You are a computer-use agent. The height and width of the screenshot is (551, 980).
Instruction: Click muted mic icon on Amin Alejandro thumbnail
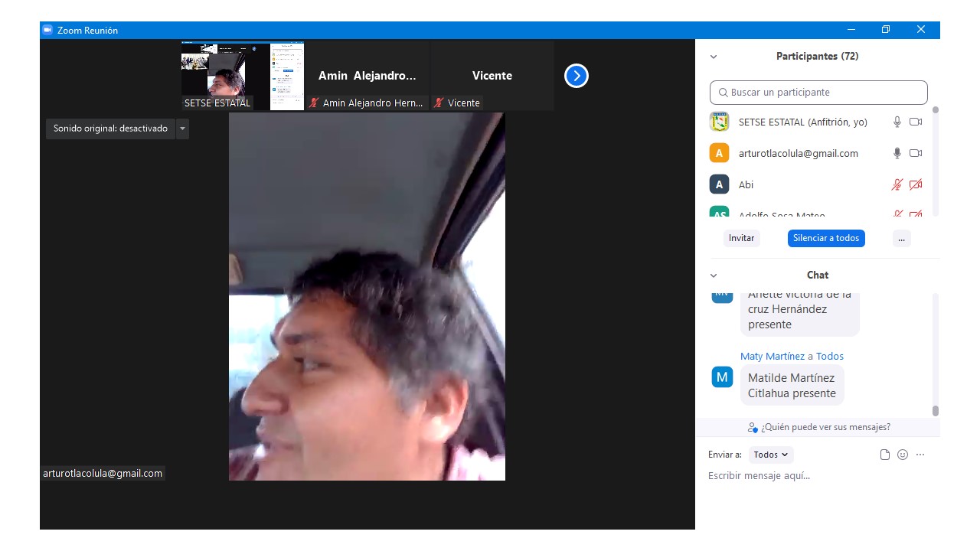pos(314,103)
